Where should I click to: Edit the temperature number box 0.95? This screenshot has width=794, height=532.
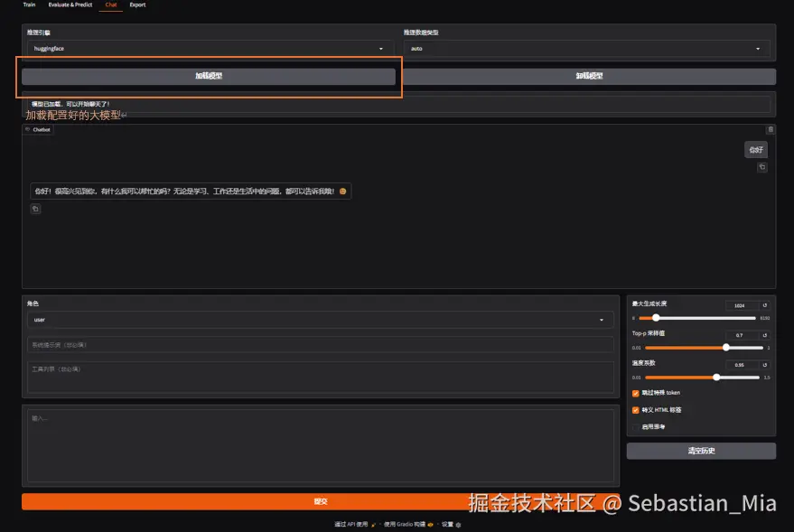pos(742,365)
